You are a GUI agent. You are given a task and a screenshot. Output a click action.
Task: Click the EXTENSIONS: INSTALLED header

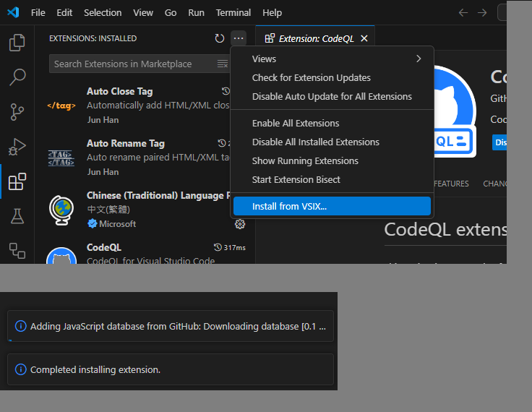(93, 38)
